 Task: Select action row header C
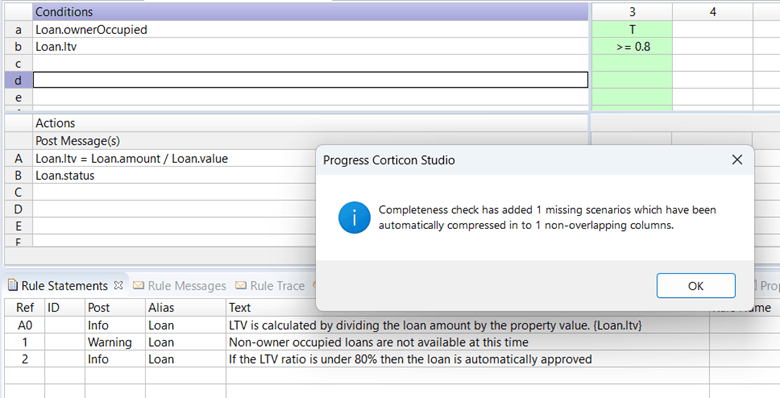click(18, 193)
